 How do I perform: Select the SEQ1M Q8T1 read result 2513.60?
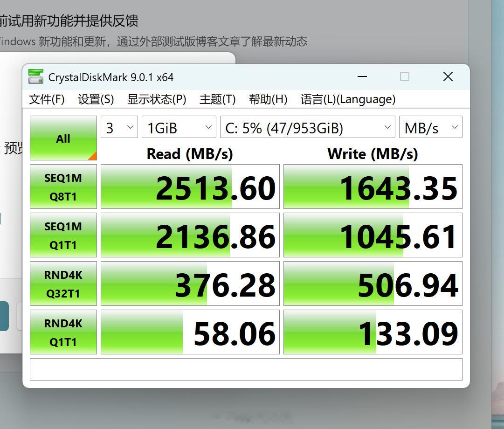[x=189, y=187]
